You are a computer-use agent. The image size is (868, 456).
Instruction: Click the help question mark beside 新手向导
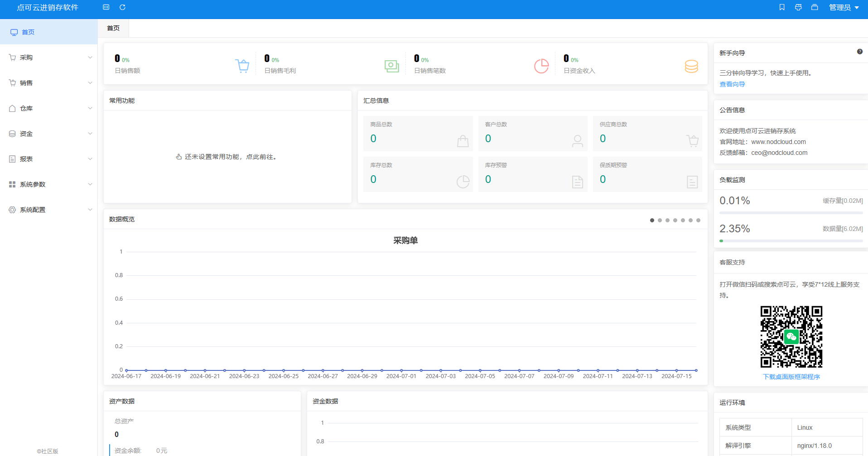pos(860,52)
